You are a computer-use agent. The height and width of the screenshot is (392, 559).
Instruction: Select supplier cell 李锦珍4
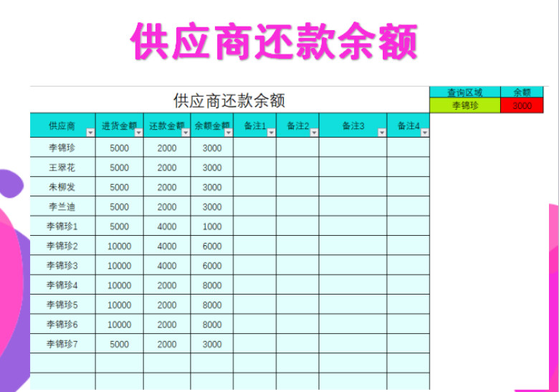click(x=63, y=285)
